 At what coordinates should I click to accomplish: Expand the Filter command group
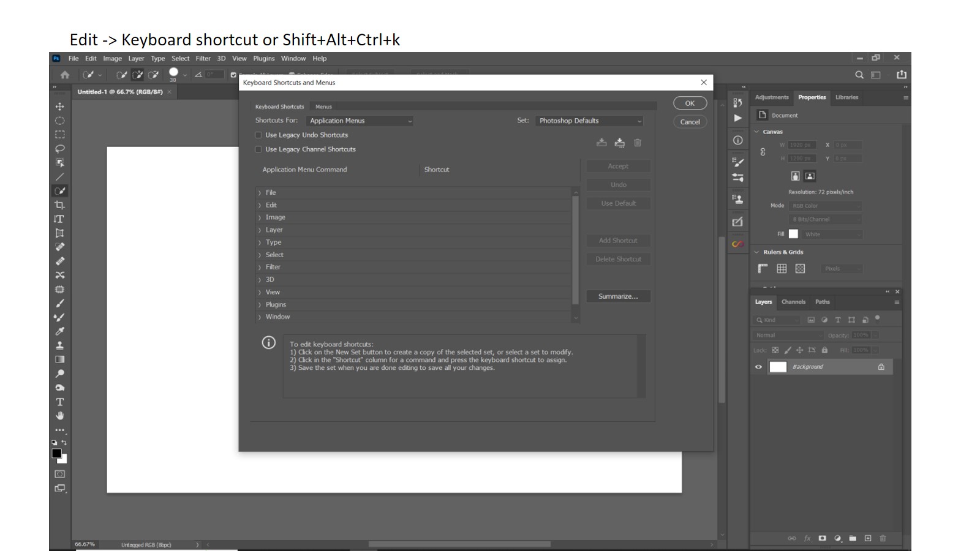260,268
